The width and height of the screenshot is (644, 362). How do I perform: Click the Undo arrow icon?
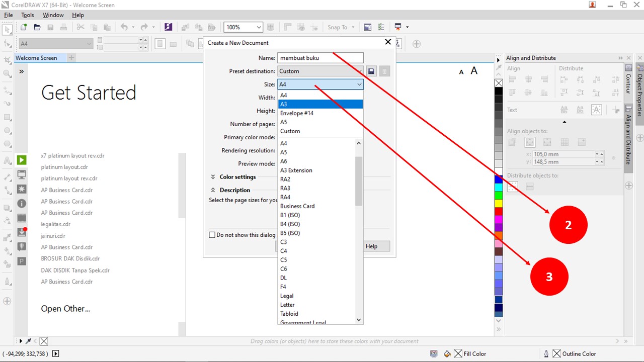(x=124, y=27)
